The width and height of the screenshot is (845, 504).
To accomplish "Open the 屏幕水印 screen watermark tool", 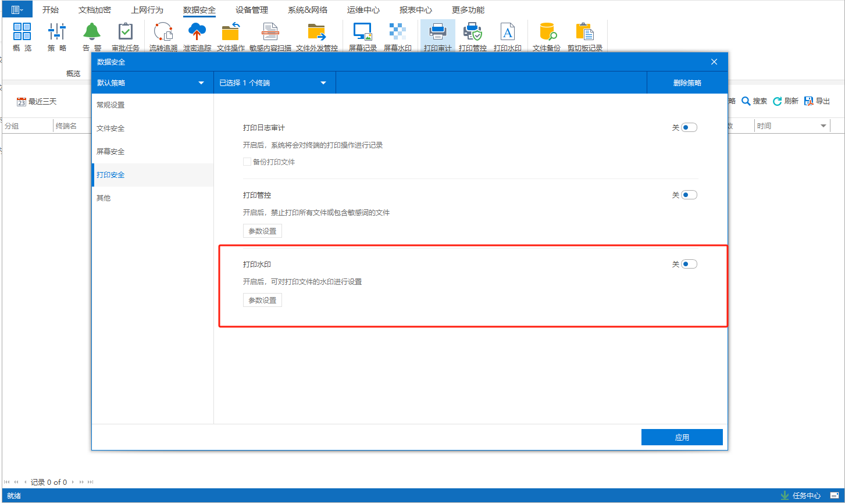I will point(397,37).
